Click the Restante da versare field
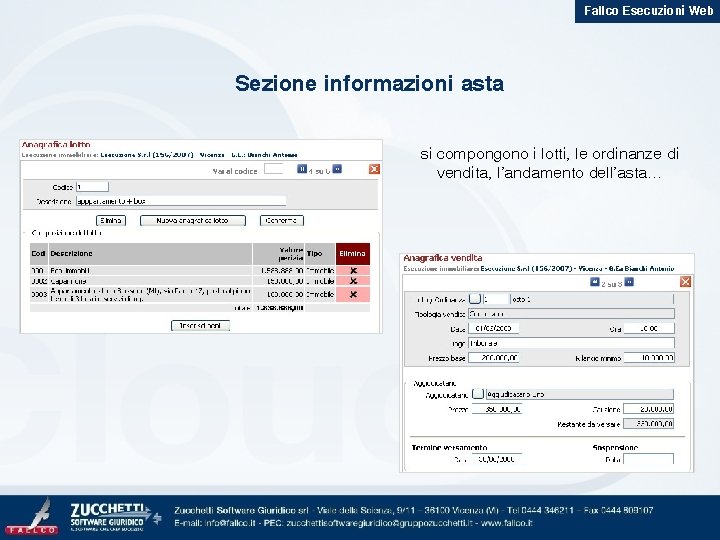The width and height of the screenshot is (720, 540). (x=648, y=423)
